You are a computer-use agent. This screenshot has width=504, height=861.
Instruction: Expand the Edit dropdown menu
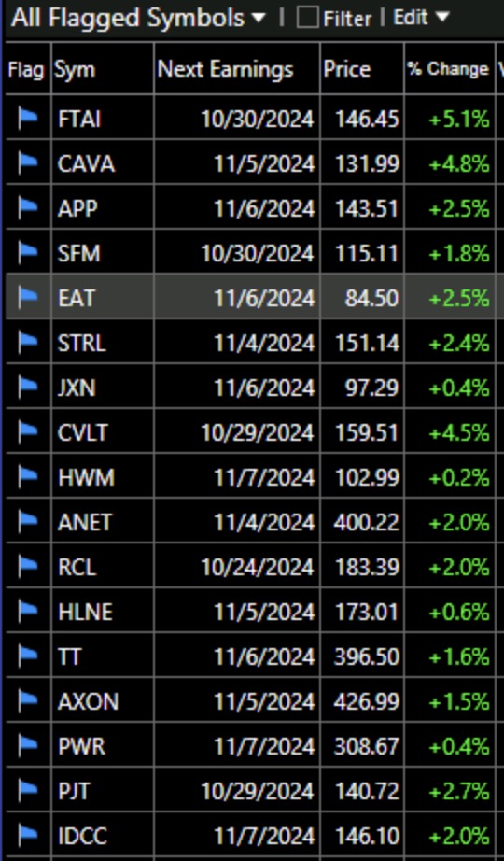[x=421, y=18]
